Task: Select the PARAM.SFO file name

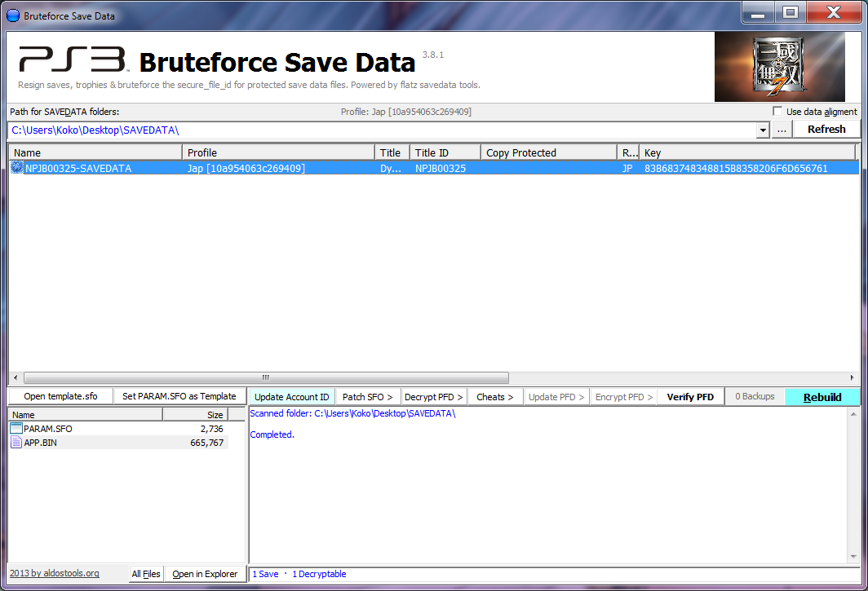Action: (47, 429)
